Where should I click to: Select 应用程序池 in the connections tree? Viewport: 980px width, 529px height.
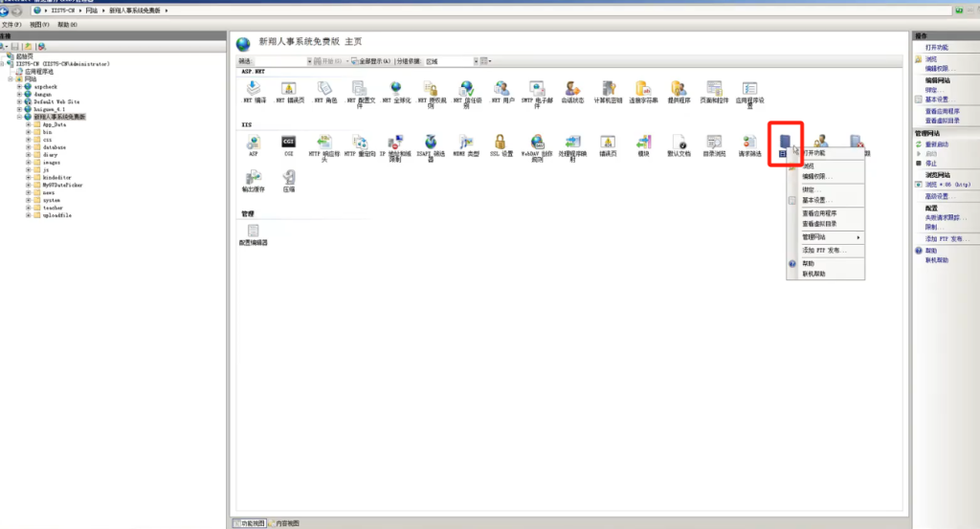pos(38,72)
